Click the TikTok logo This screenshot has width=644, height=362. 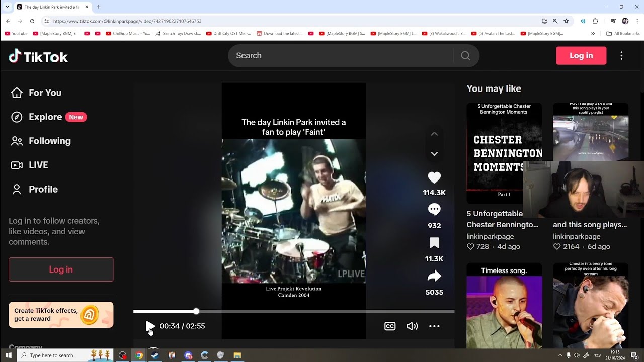[x=38, y=57]
